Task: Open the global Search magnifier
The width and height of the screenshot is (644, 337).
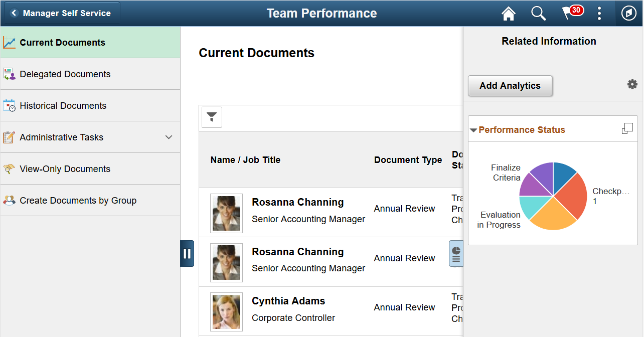Action: click(539, 14)
